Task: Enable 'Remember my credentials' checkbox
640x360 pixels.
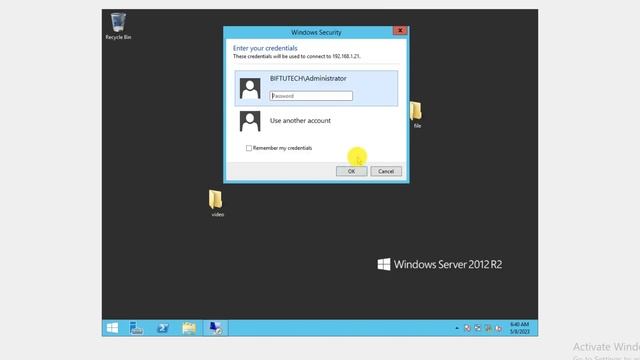Action: (x=249, y=148)
